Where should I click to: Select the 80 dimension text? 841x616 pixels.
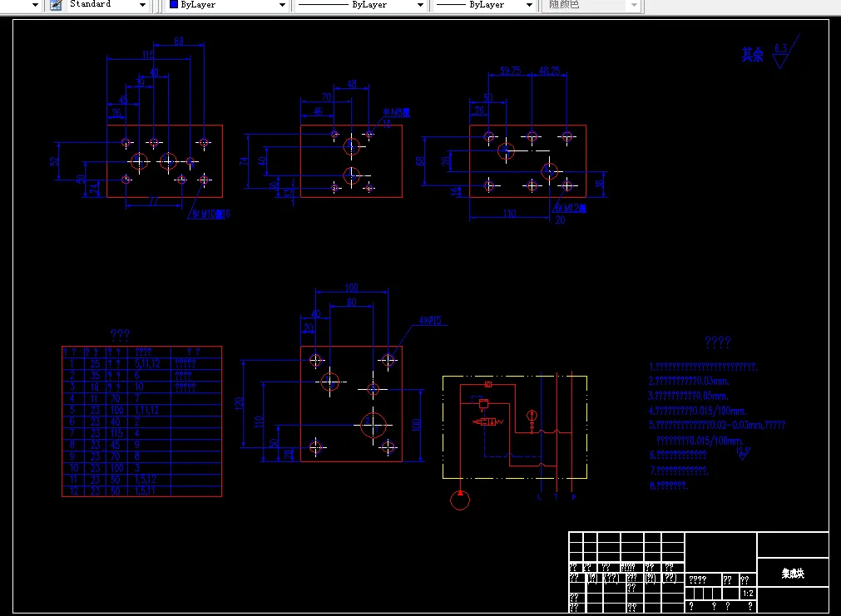[351, 302]
